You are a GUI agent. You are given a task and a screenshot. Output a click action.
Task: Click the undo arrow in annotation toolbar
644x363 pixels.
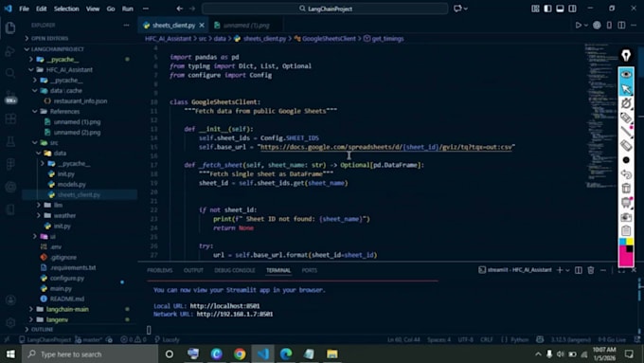(x=626, y=174)
